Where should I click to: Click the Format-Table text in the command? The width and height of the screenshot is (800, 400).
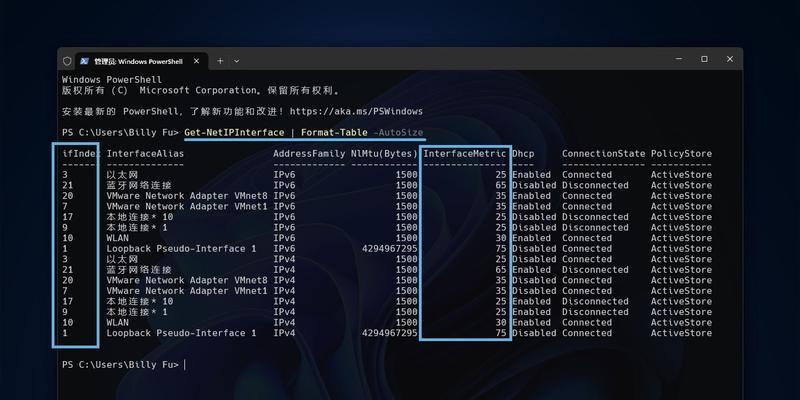click(334, 133)
